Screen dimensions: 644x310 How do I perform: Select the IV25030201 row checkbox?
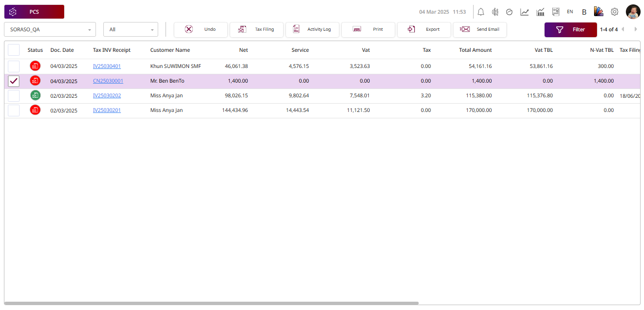[14, 111]
